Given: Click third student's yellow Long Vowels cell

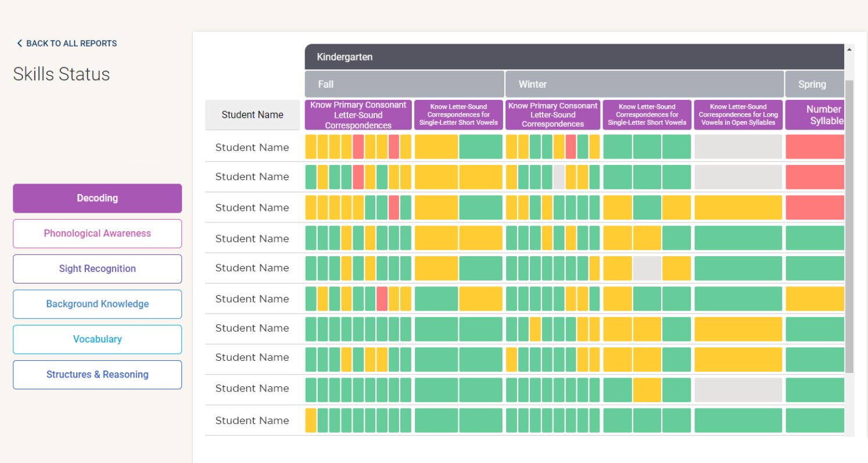Looking at the screenshot, I should coord(738,207).
